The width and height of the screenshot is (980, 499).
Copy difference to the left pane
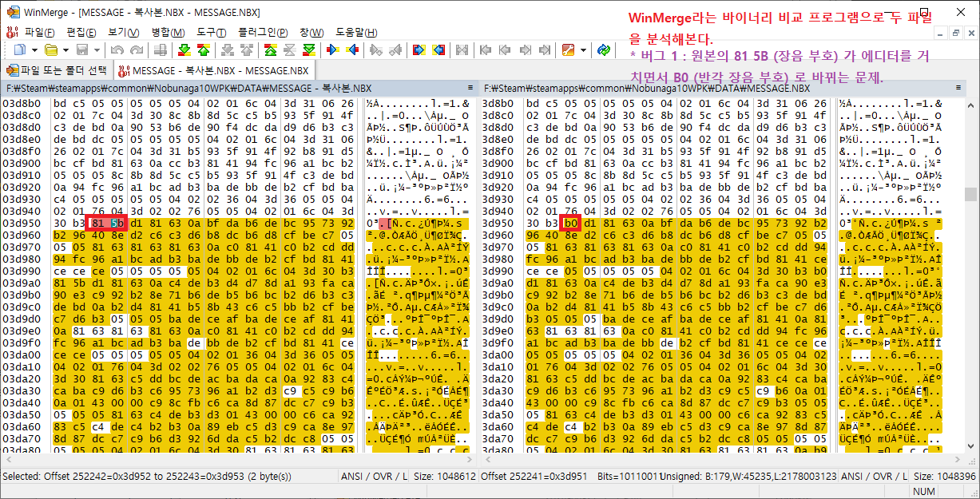[351, 50]
